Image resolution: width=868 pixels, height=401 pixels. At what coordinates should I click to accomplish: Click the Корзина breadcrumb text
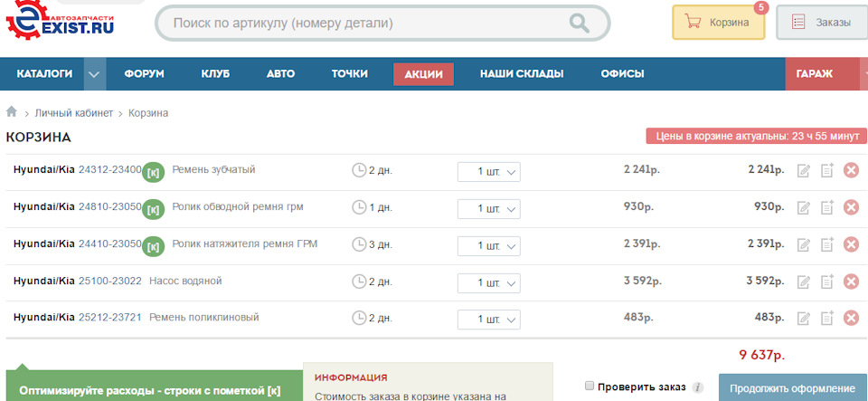[x=148, y=113]
